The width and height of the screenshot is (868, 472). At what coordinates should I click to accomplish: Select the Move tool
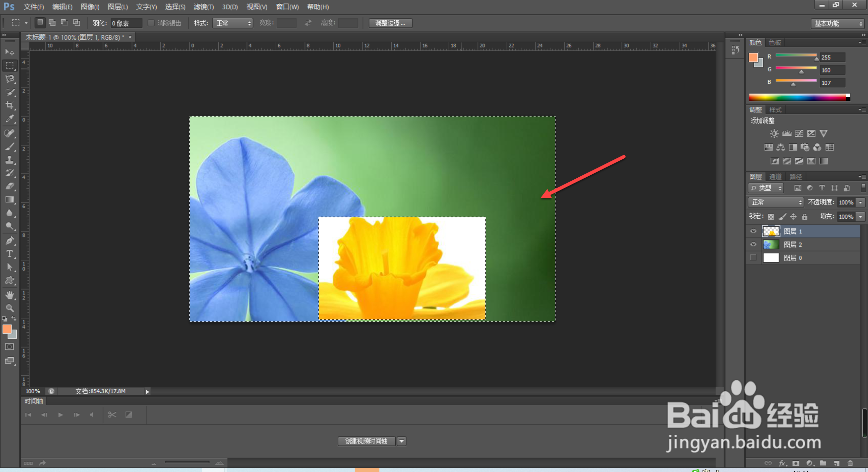[9, 52]
